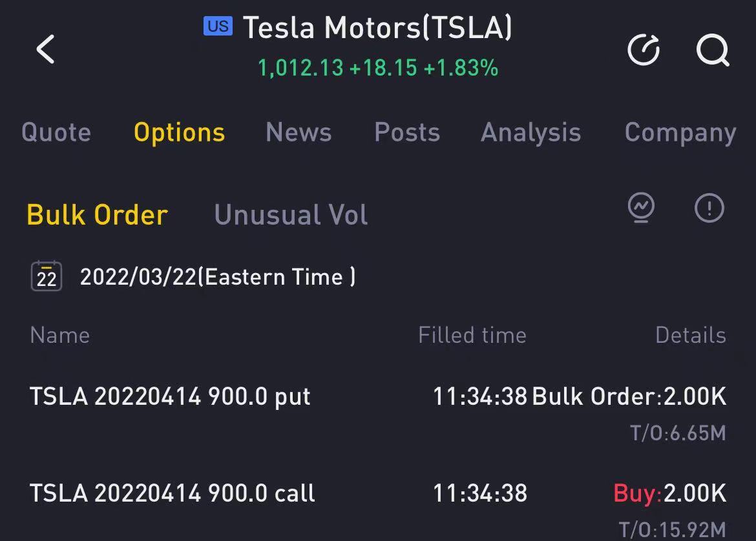
Task: Open the search magnifier icon
Action: (x=712, y=50)
